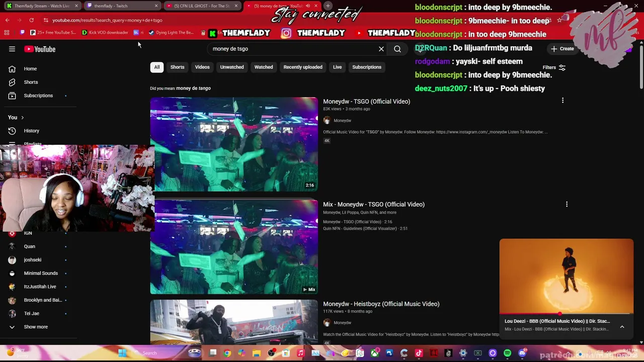Open Moneydw - Heistboyz (Official Music Video) title
The image size is (644, 362).
click(x=381, y=304)
